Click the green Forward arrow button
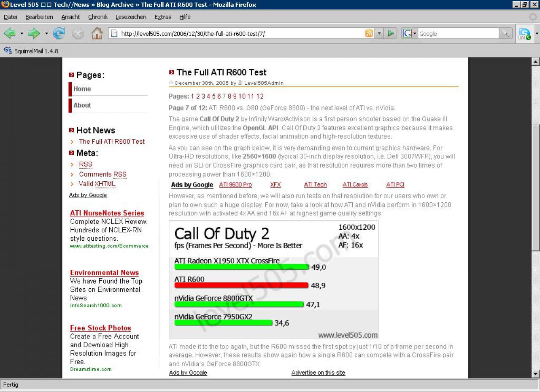The height and width of the screenshot is (392, 540). [34, 33]
